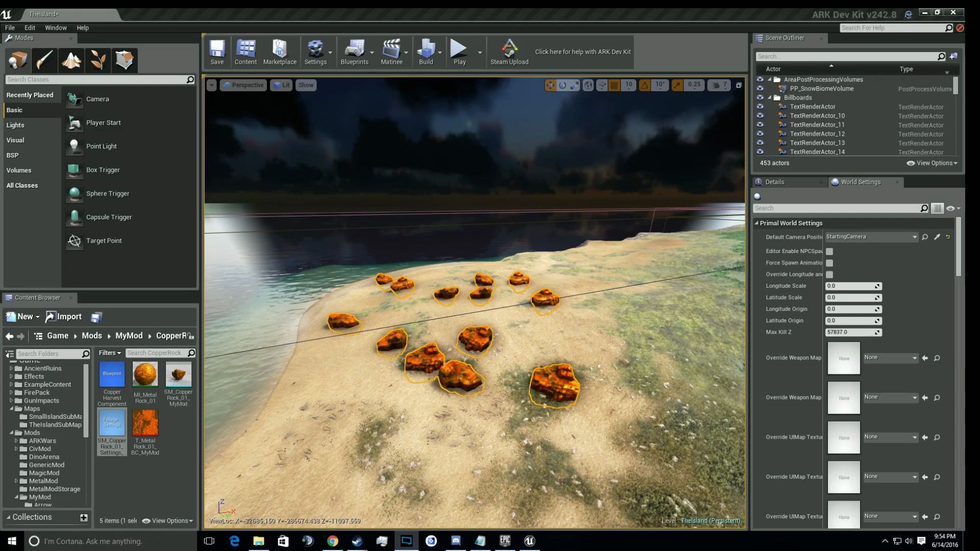Toggle viewport grid snapping icon

(x=614, y=85)
